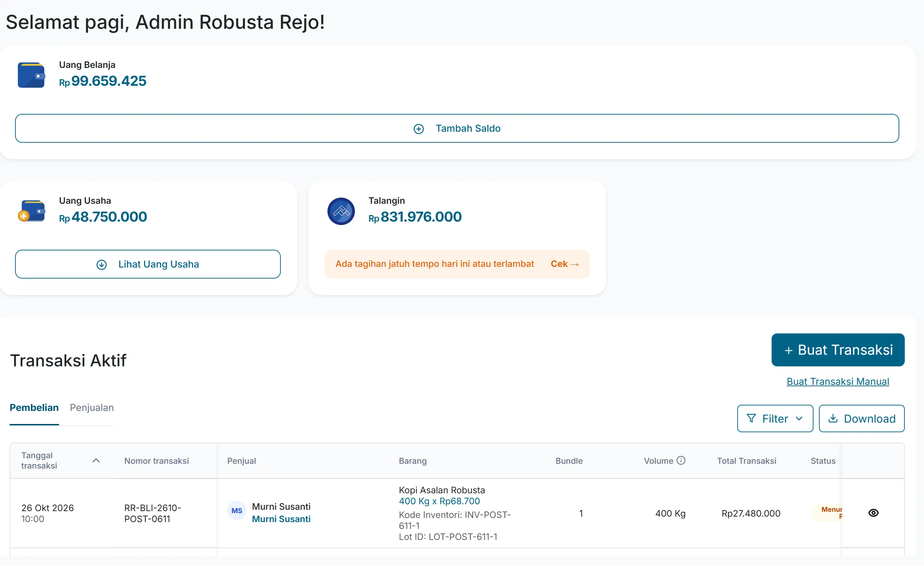
Task: Click the Barang column header
Action: pos(413,461)
